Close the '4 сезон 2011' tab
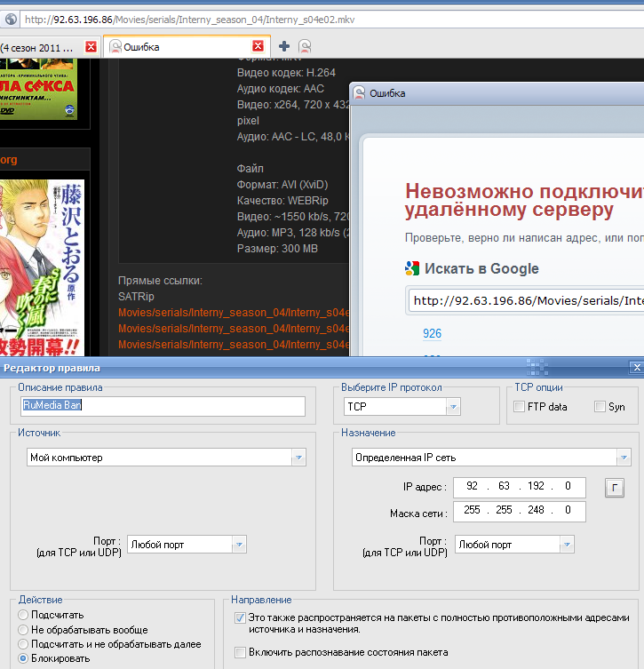 coord(91,46)
